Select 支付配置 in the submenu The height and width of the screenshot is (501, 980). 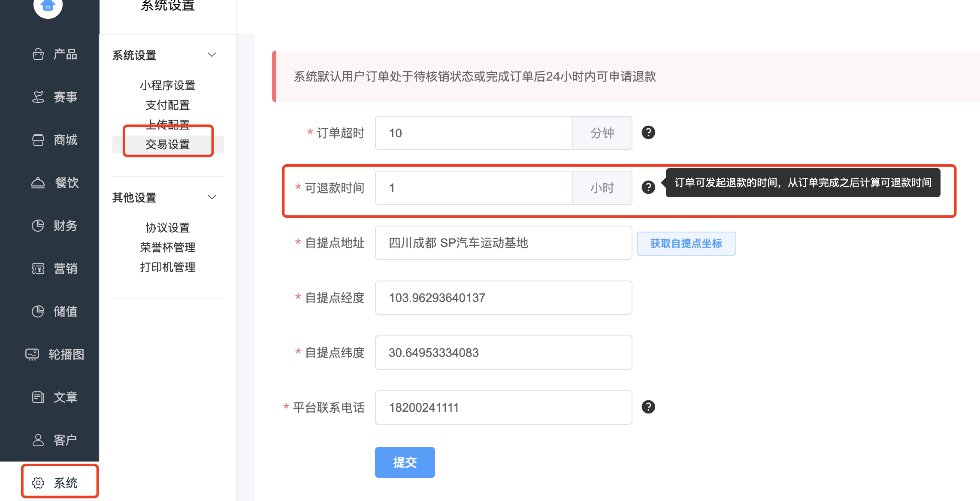coord(168,105)
